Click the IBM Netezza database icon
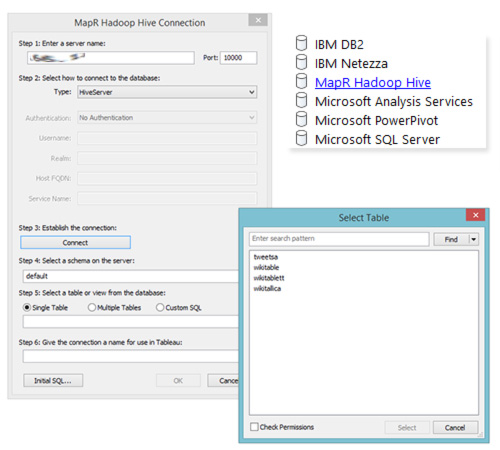 click(x=301, y=62)
